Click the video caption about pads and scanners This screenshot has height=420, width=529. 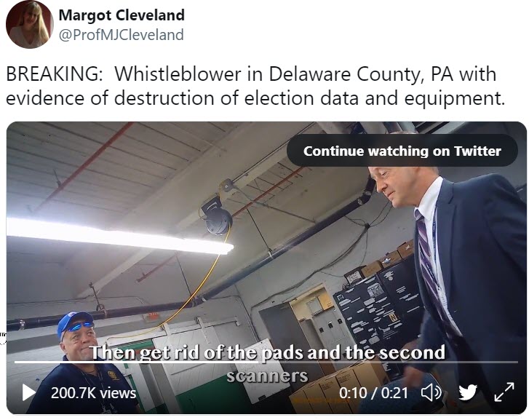coord(268,364)
